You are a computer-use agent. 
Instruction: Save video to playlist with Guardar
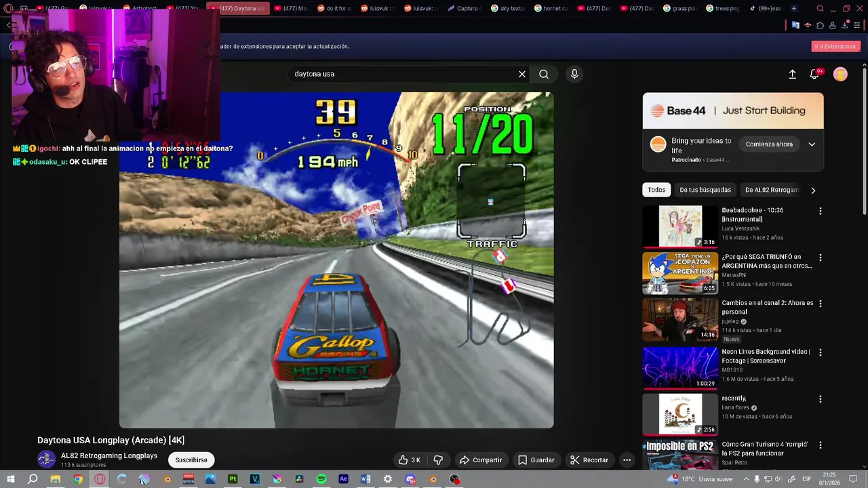(x=536, y=460)
